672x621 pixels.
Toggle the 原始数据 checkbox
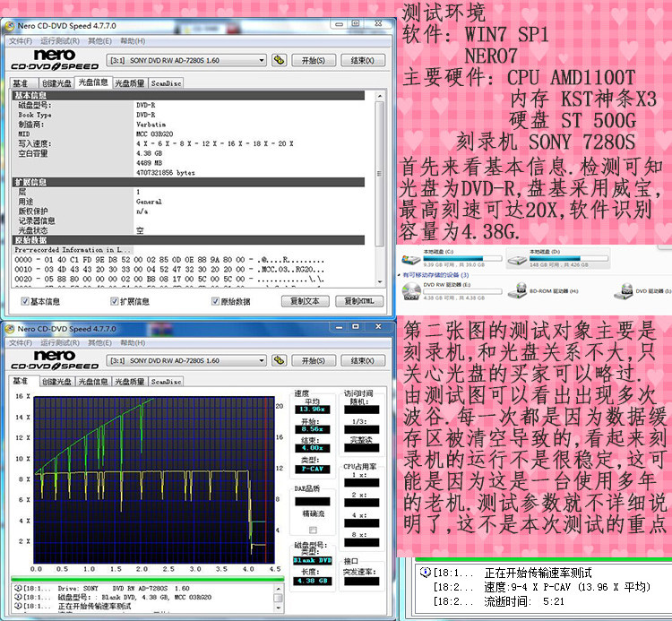[215, 301]
